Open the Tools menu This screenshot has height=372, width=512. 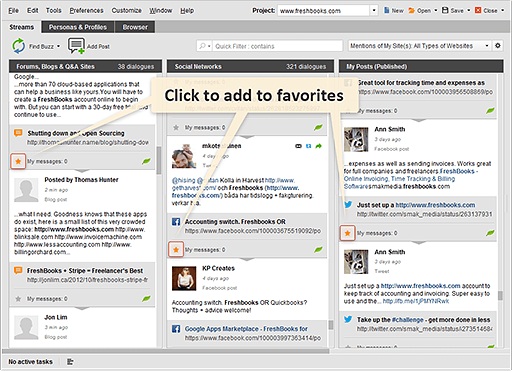[54, 11]
